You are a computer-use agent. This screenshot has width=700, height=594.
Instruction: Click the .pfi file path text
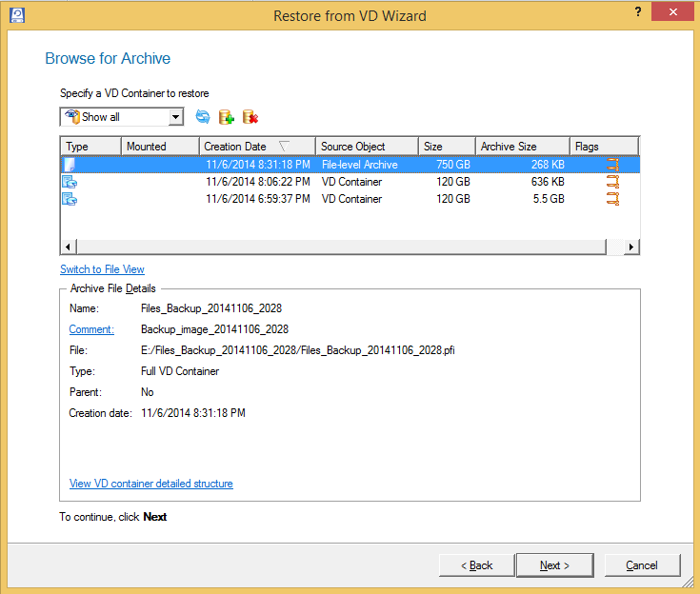[298, 350]
